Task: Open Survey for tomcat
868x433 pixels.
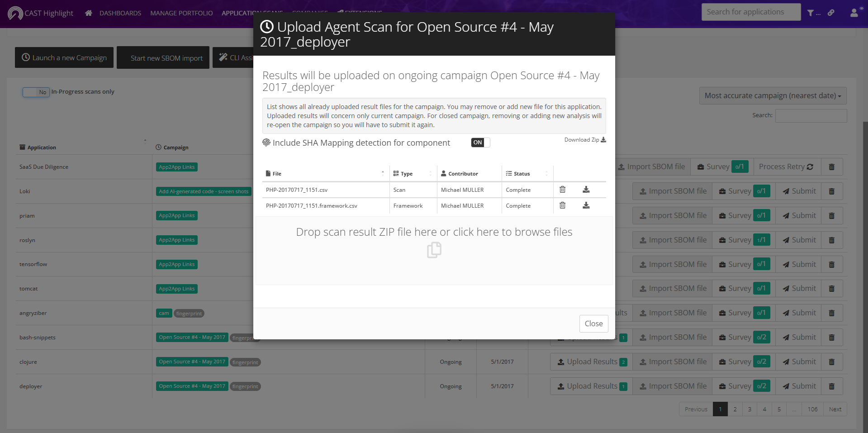Action: pyautogui.click(x=744, y=288)
